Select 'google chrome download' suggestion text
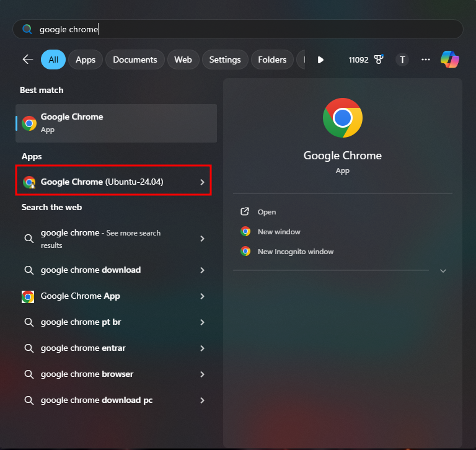Screen dimensions: 476x450 click(90, 270)
